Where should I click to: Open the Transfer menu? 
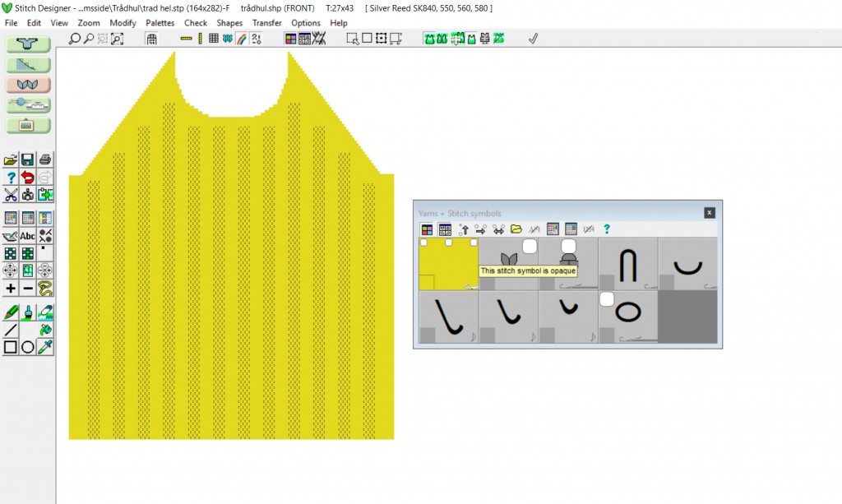[x=266, y=23]
